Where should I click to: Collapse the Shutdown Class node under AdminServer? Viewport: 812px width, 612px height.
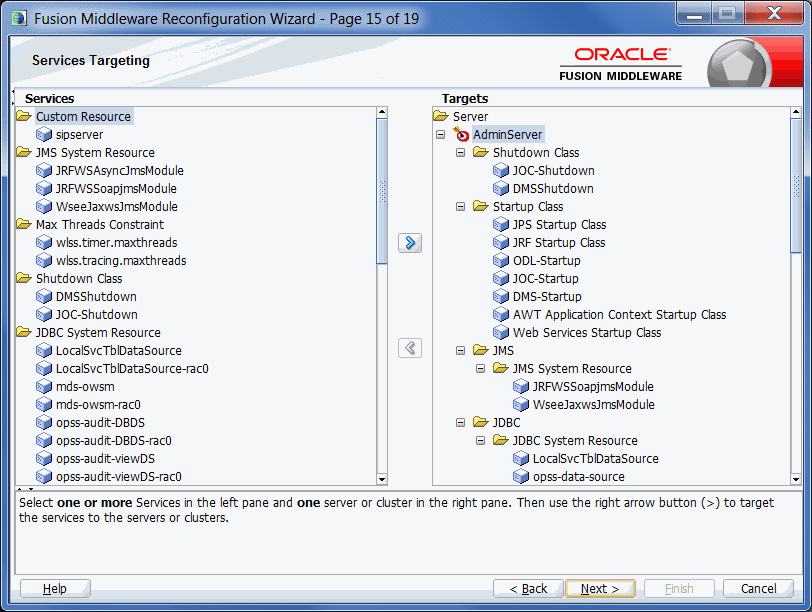[x=460, y=153]
